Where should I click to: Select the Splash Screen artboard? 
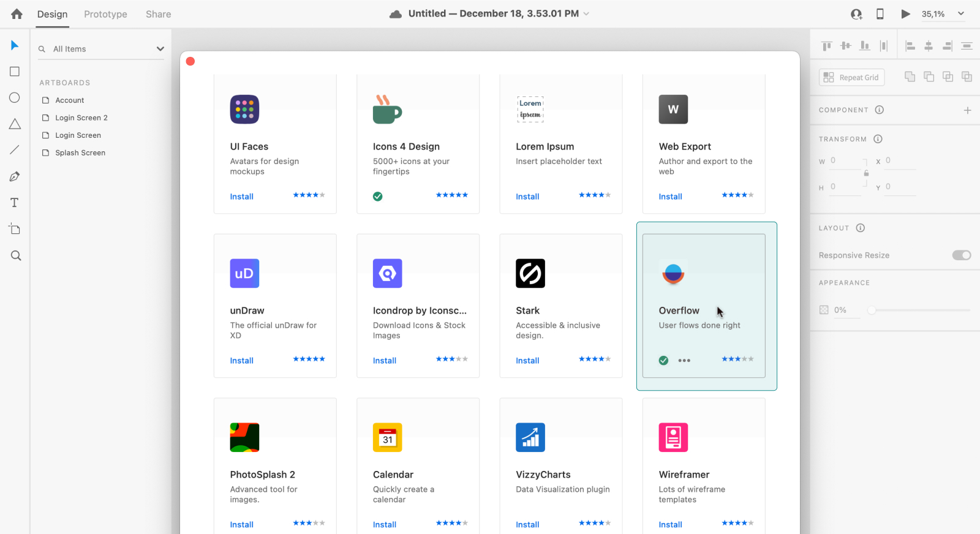point(80,153)
